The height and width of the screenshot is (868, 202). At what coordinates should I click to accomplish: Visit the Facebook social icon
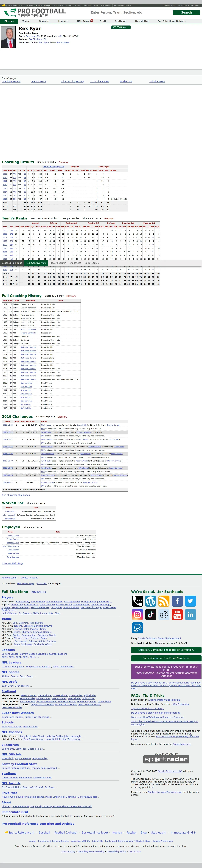[177, 601]
